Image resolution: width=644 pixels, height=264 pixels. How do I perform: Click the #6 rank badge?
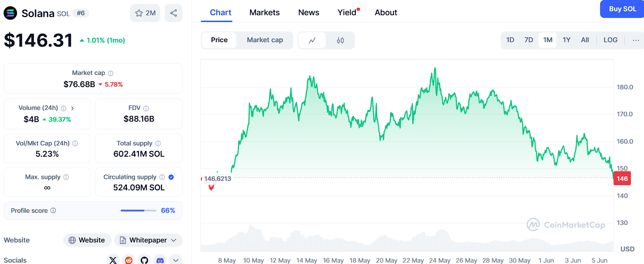point(81,13)
